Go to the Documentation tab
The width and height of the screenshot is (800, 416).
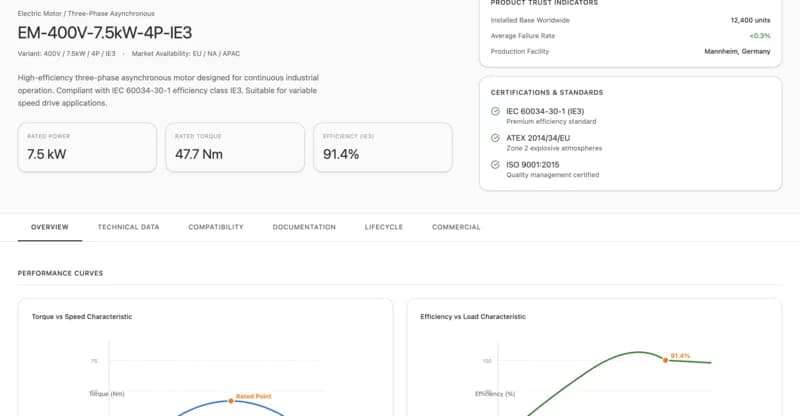(304, 227)
